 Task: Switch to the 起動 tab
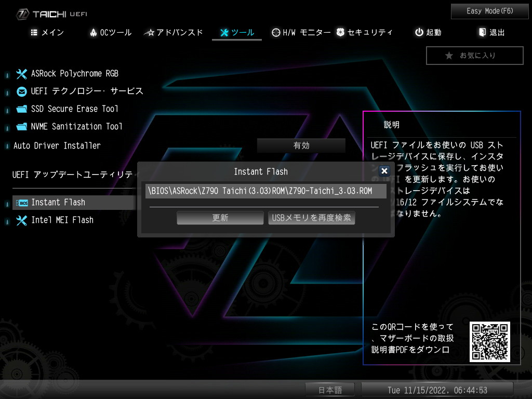pyautogui.click(x=428, y=32)
